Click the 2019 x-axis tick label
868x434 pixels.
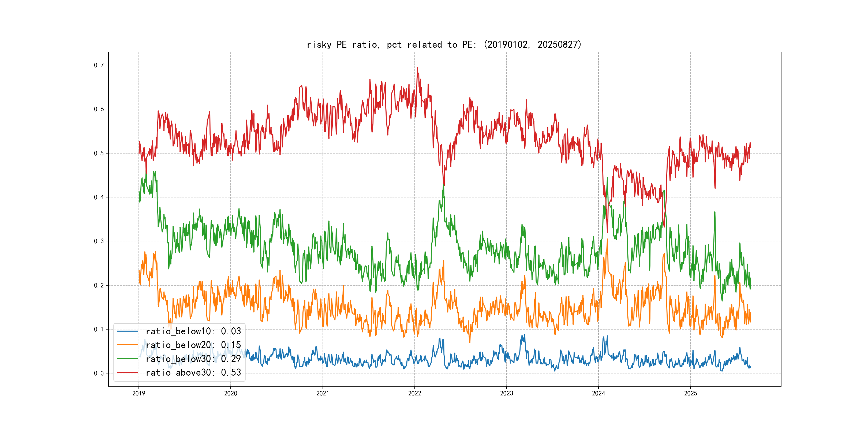coord(139,393)
